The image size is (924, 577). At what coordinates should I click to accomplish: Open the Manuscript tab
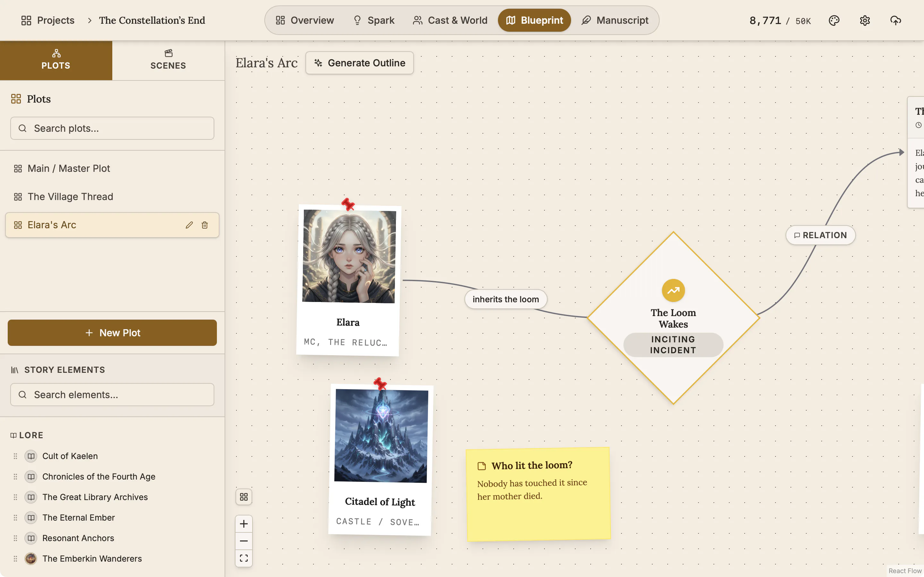[615, 20]
